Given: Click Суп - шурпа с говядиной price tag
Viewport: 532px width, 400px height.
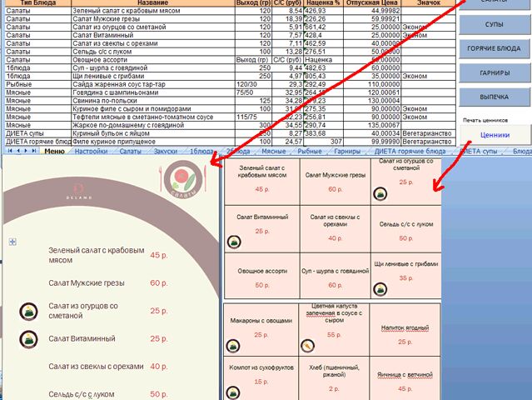Looking at the screenshot, I should [x=336, y=276].
